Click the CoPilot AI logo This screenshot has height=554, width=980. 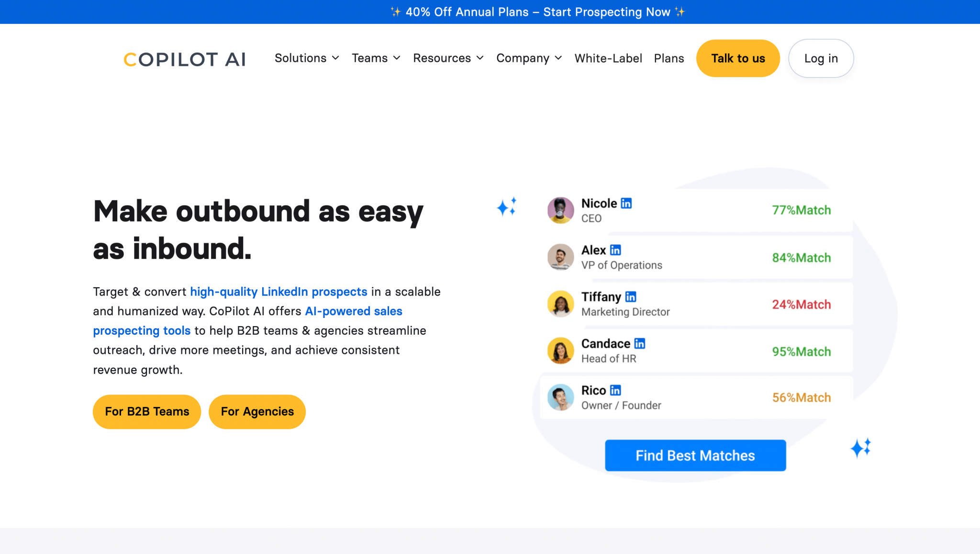click(184, 58)
